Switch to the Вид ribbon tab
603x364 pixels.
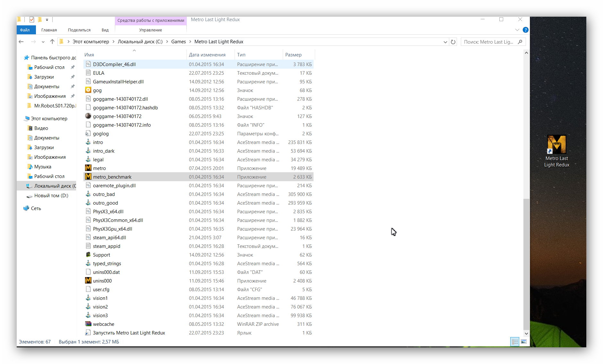105,30
